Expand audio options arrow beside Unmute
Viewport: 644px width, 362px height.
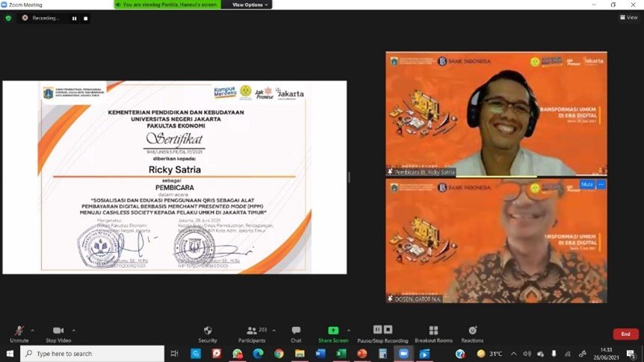[33, 330]
